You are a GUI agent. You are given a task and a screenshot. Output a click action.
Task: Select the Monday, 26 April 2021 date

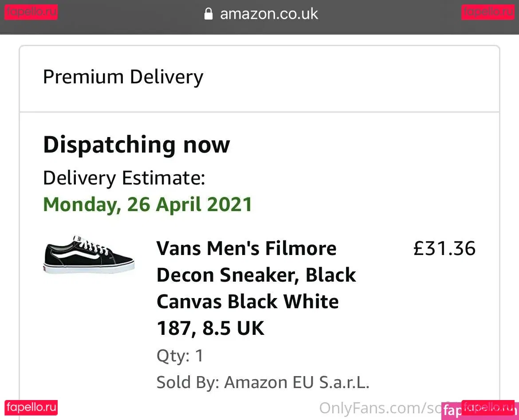click(x=147, y=204)
